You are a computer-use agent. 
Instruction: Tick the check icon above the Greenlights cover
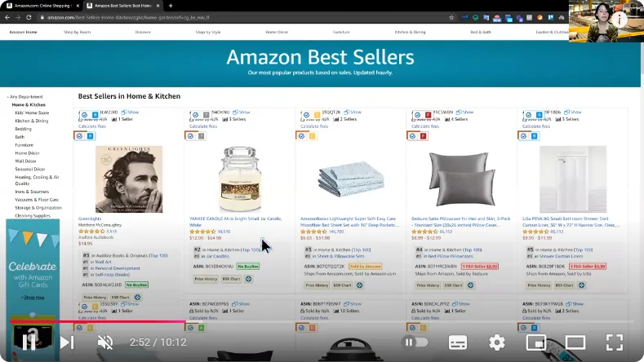(80, 136)
